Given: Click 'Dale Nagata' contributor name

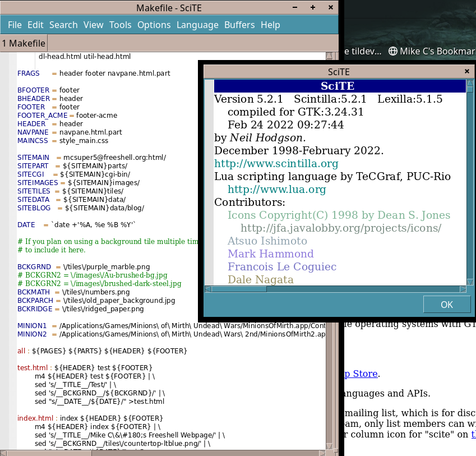Looking at the screenshot, I should pyautogui.click(x=261, y=280).
